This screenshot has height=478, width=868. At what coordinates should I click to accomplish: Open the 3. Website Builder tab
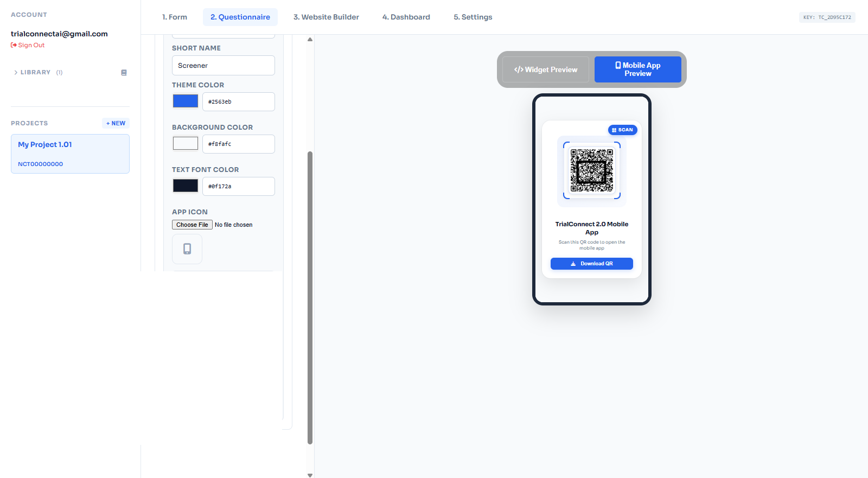pyautogui.click(x=326, y=17)
